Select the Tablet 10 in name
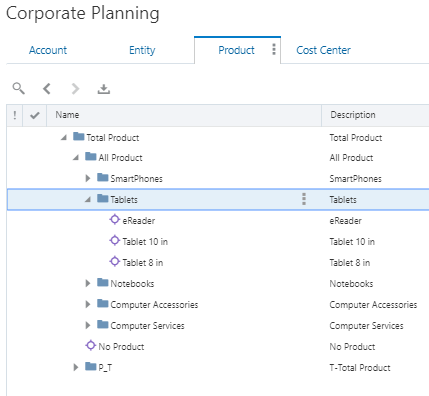The width and height of the screenshot is (429, 396). (x=145, y=242)
